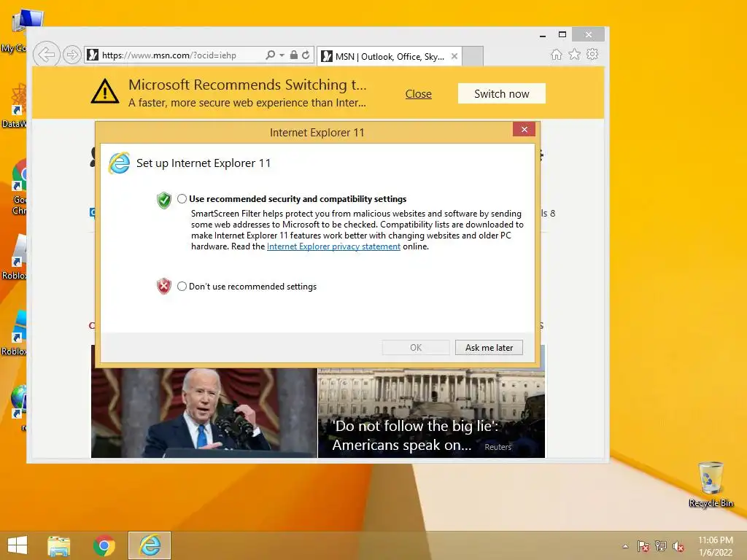Open the 'Do not follow the big lie' article

[x=431, y=413]
